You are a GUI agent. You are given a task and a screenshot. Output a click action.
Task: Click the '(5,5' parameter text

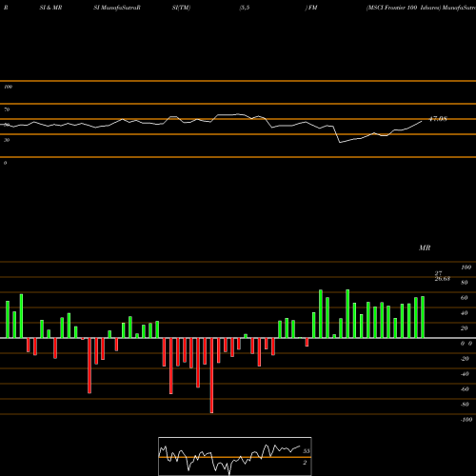pyautogui.click(x=245, y=8)
